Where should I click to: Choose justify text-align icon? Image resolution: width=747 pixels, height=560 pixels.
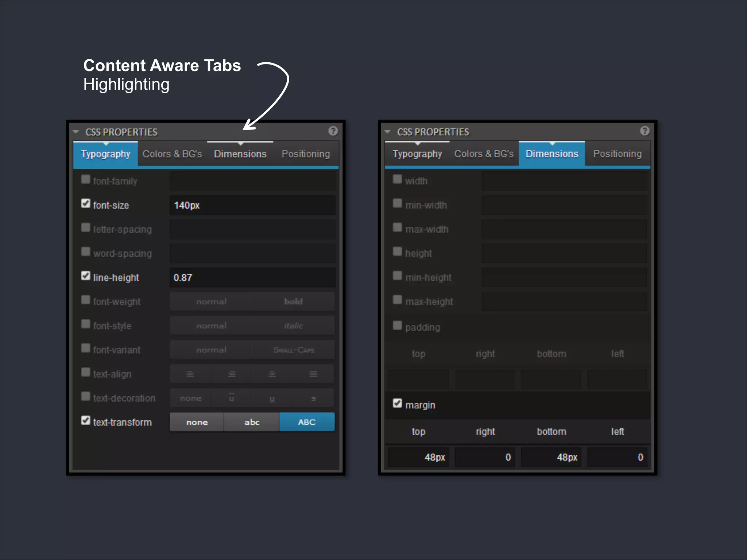click(x=313, y=374)
